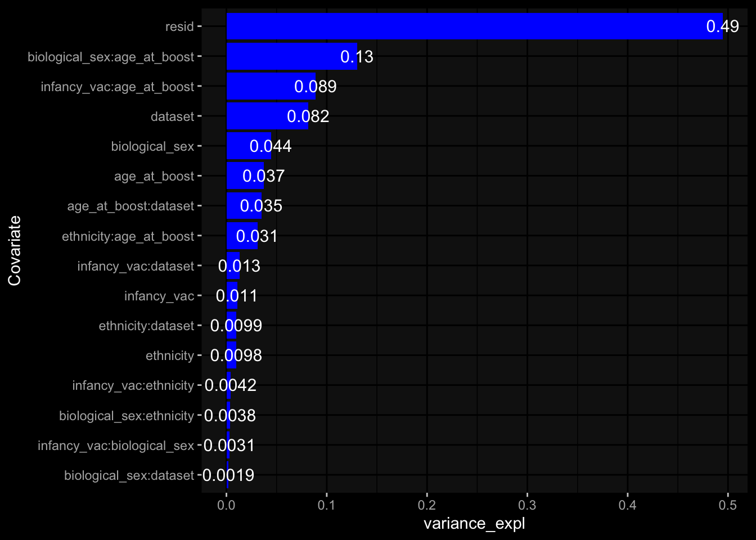Click the 0.0 x-axis tick label
Screen dimensions: 756x540
tap(226, 505)
